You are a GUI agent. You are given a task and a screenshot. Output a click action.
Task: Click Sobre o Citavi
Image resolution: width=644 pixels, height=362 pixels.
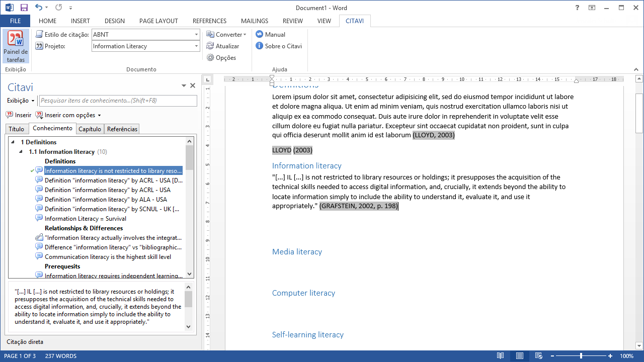click(x=279, y=46)
